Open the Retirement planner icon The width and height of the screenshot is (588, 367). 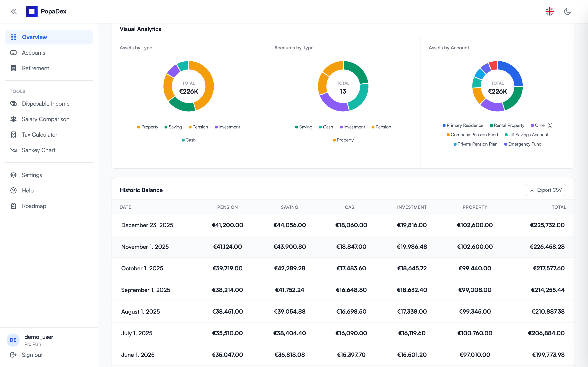(x=14, y=68)
